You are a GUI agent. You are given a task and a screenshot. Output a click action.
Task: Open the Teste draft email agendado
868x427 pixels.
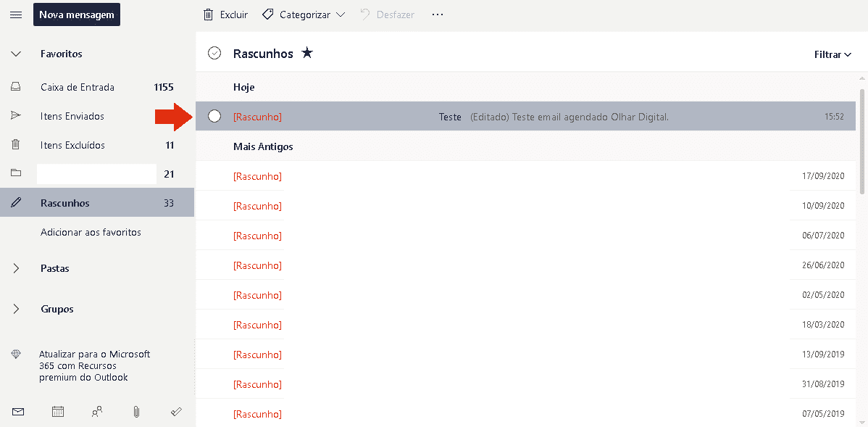[526, 116]
